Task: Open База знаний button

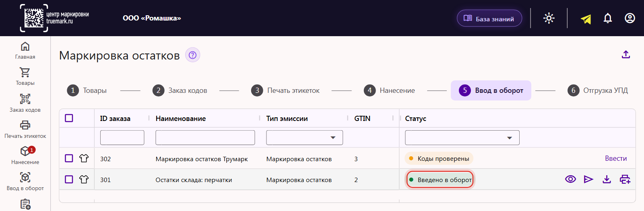Action: 489,18
